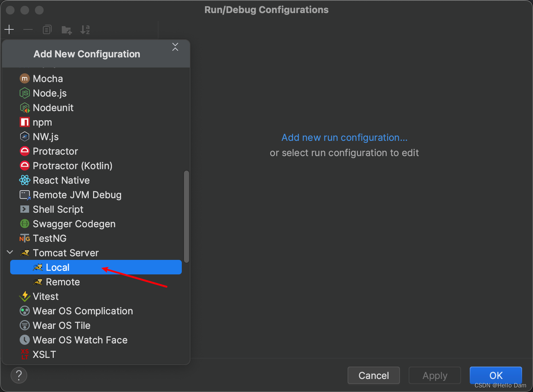
Task: Click the Tomcat Server cat icon
Action: [25, 253]
